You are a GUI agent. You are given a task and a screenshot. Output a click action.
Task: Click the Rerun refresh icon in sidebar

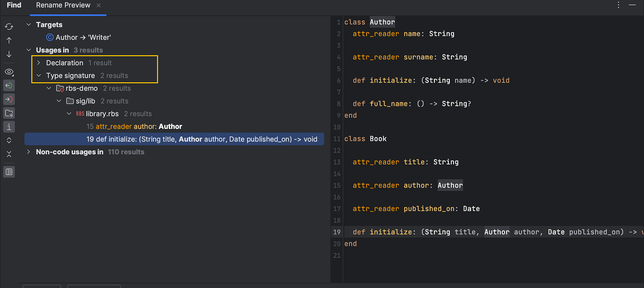coord(9,26)
